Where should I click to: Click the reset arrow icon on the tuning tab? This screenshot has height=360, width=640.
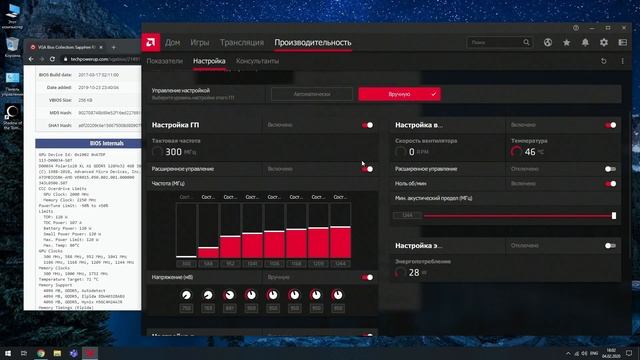click(x=604, y=61)
